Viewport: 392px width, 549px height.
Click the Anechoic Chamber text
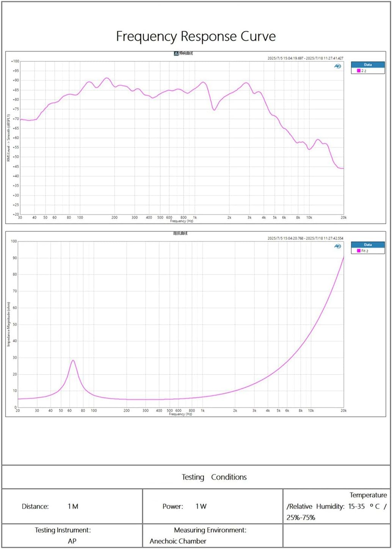(x=178, y=541)
